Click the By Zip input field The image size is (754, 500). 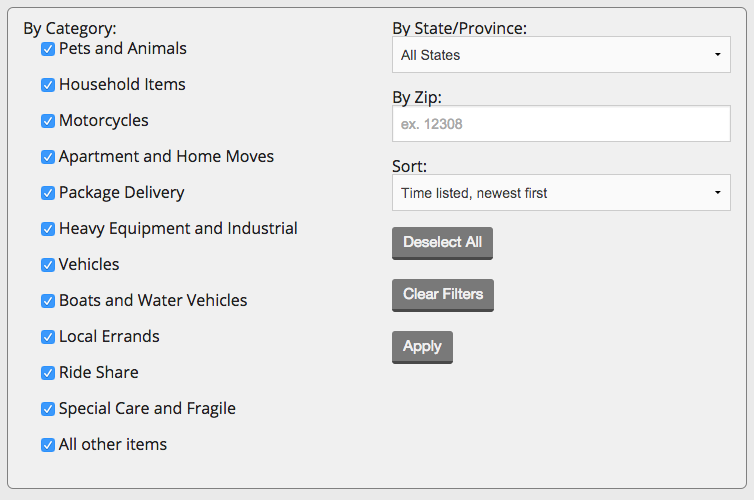point(561,124)
